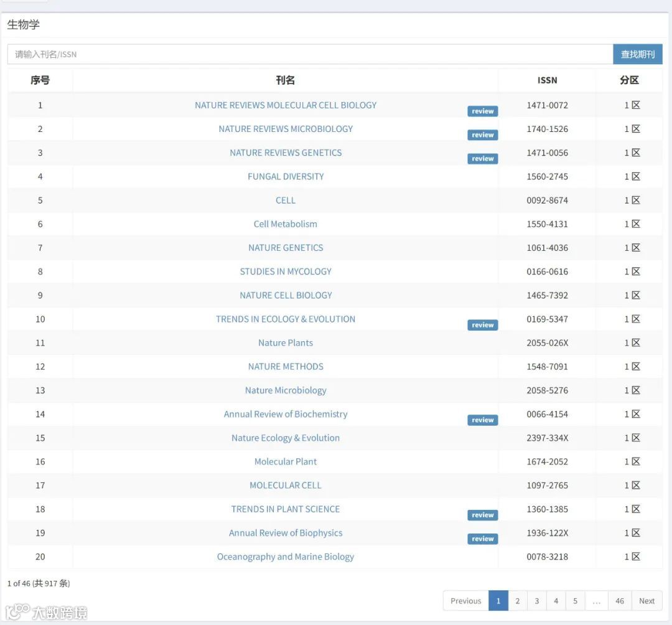The image size is (672, 625).
Task: Select ISSN value 1936-122X
Action: click(548, 533)
